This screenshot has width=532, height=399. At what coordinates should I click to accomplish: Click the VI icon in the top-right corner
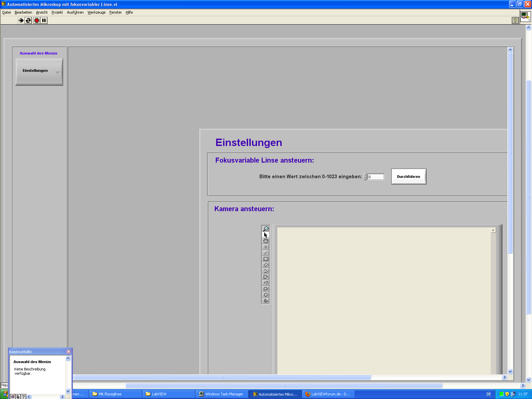click(525, 16)
